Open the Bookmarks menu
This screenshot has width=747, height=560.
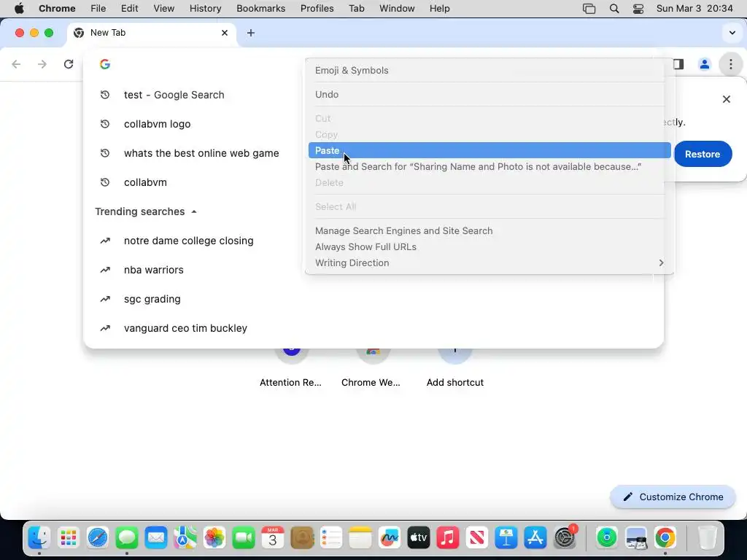point(260,9)
